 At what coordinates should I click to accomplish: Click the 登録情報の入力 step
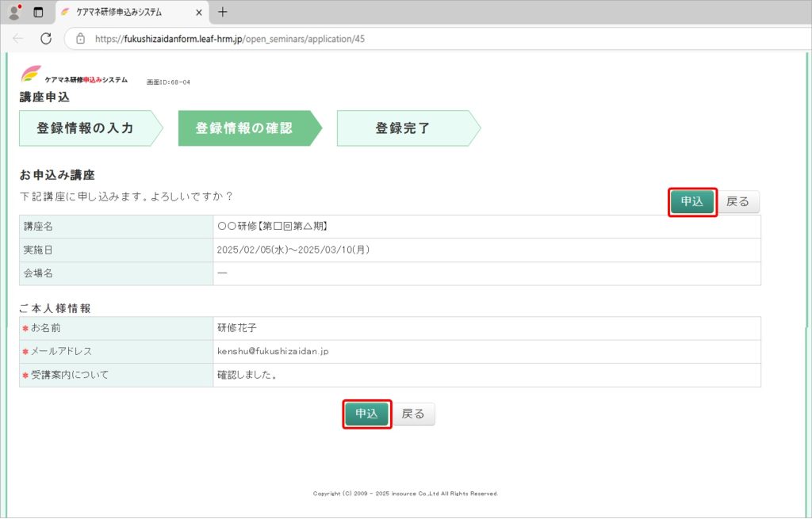[85, 128]
